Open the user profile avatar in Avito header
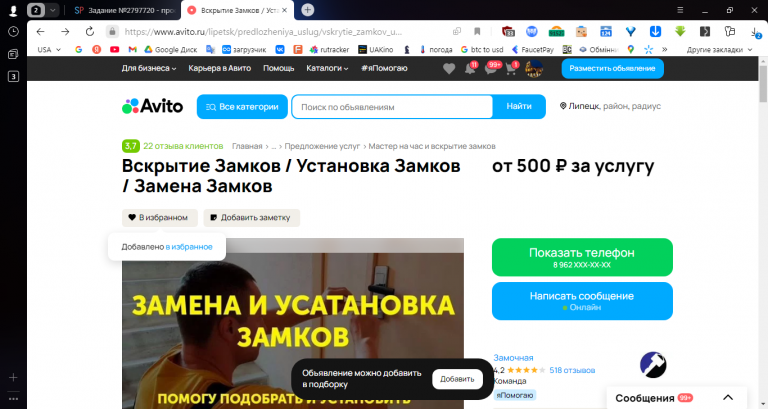 tap(534, 69)
